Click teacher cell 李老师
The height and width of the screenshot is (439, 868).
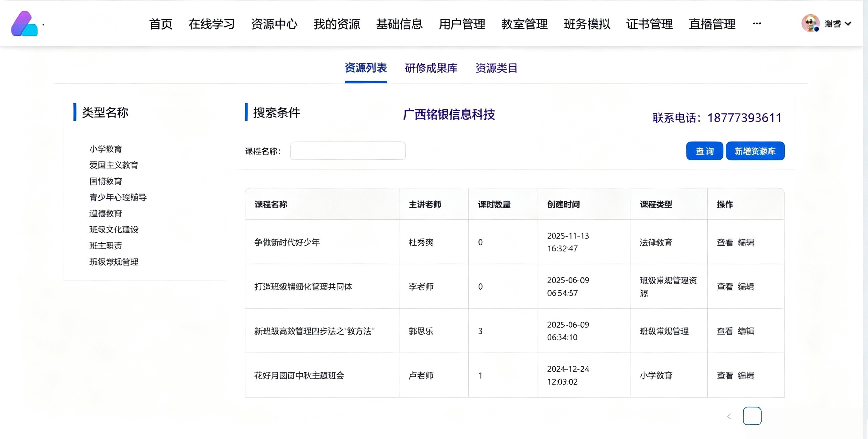(x=421, y=287)
